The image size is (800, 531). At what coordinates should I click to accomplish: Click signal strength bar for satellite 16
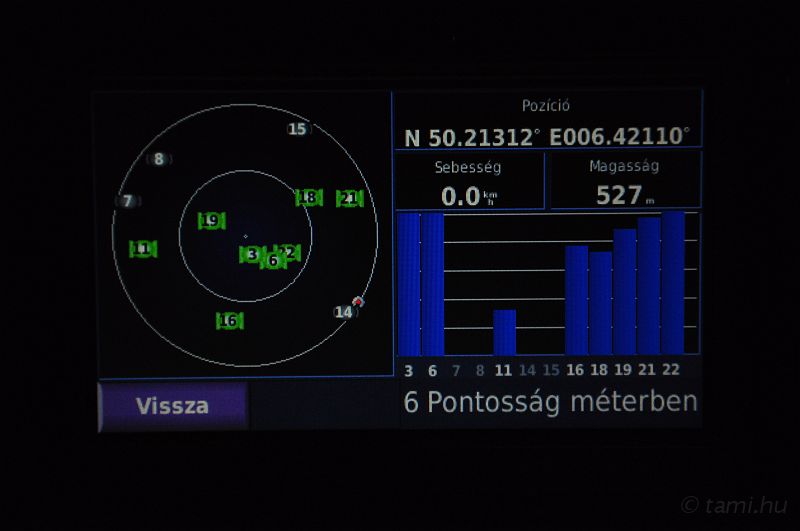tap(576, 300)
